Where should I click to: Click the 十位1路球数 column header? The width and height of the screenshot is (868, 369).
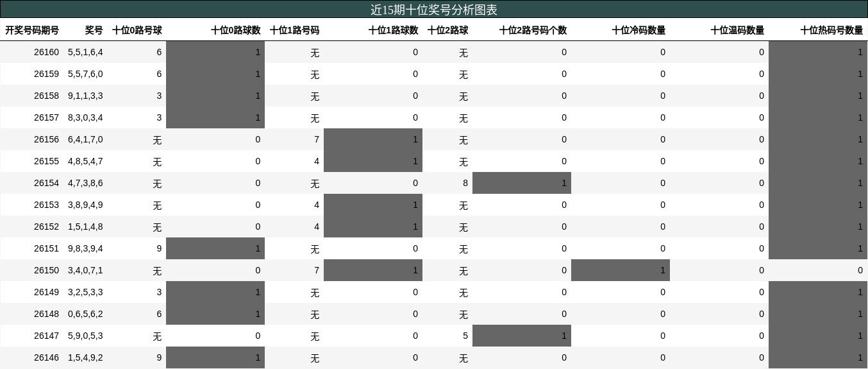pos(393,30)
